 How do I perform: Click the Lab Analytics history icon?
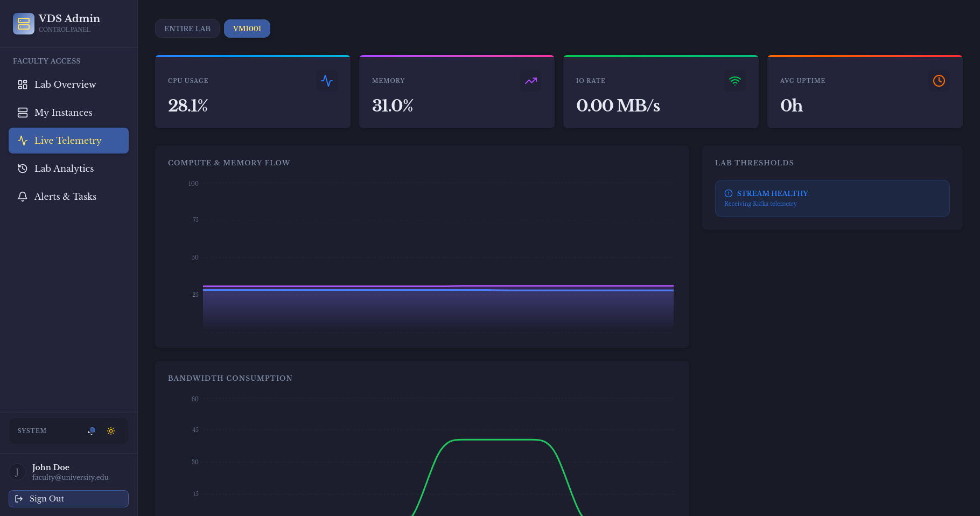coord(23,169)
